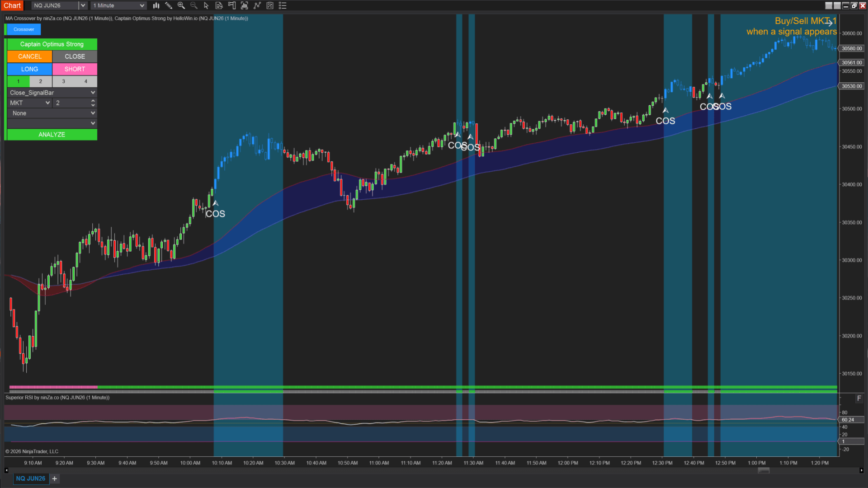The height and width of the screenshot is (488, 868).
Task: Click the horizontal scrollbar thumb
Action: point(764,470)
